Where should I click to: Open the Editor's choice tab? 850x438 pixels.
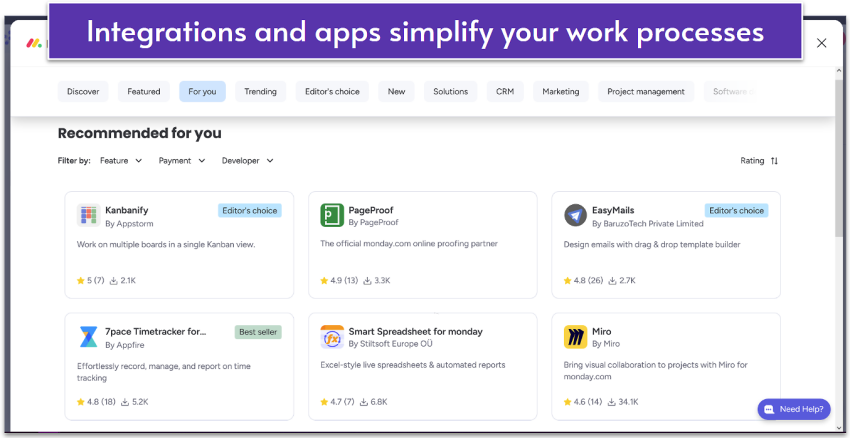(332, 92)
